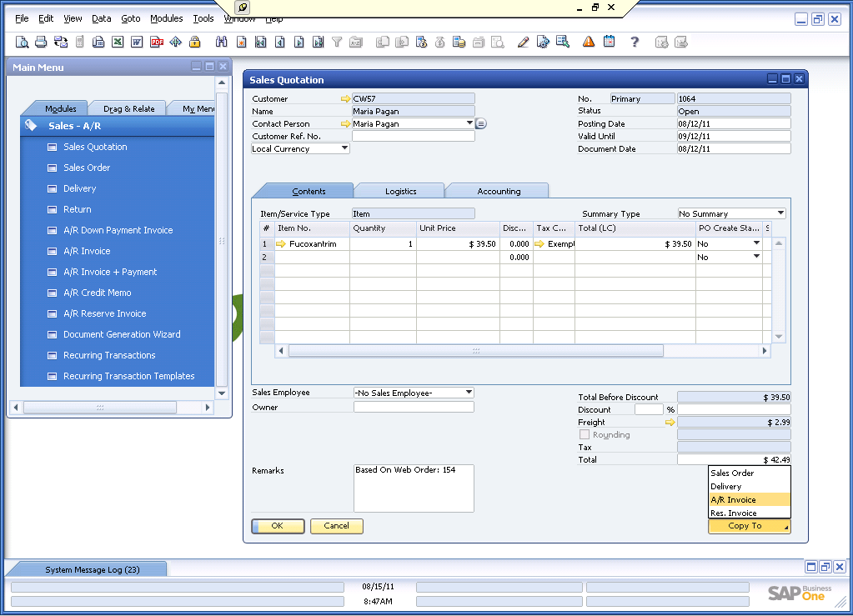Screen dimensions: 853x616
Task: Click the Lock Screen padlock icon
Action: tap(193, 42)
